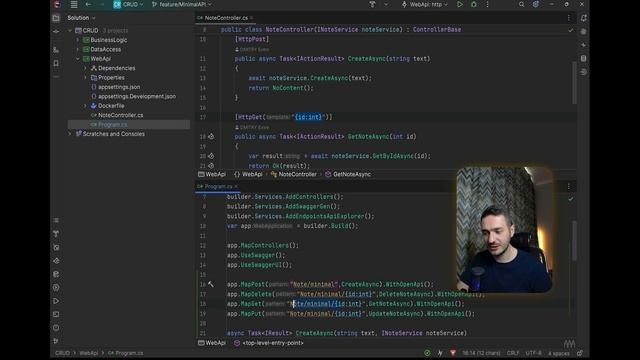Open Notifications bell on the right sidebar
Image resolution: width=640 pixels, height=360 pixels.
coord(584,18)
